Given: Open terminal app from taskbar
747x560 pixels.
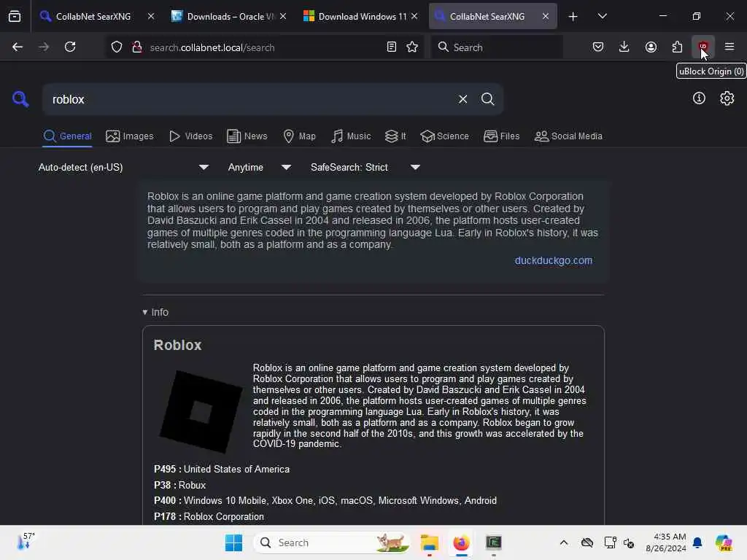Looking at the screenshot, I should coord(494,542).
